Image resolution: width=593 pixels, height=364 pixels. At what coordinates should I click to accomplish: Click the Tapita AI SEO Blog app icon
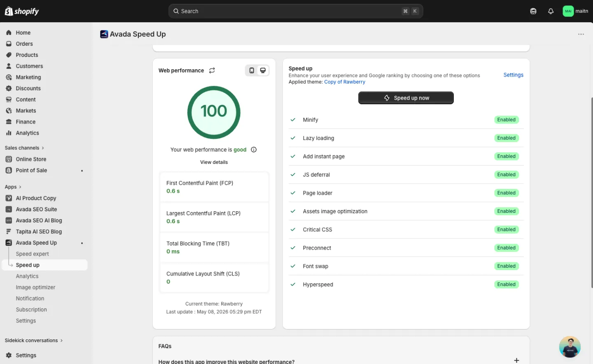(x=9, y=231)
